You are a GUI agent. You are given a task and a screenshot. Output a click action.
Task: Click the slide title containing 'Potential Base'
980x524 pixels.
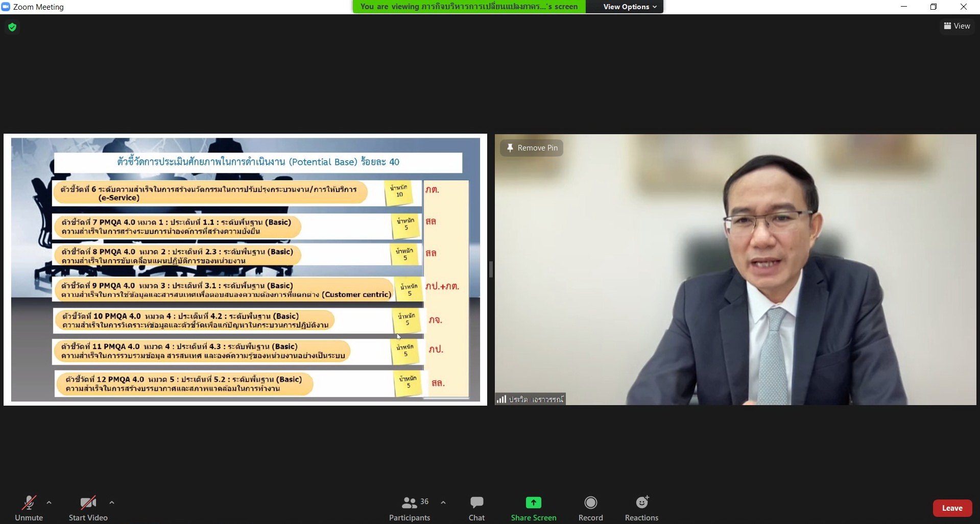pyautogui.click(x=258, y=162)
